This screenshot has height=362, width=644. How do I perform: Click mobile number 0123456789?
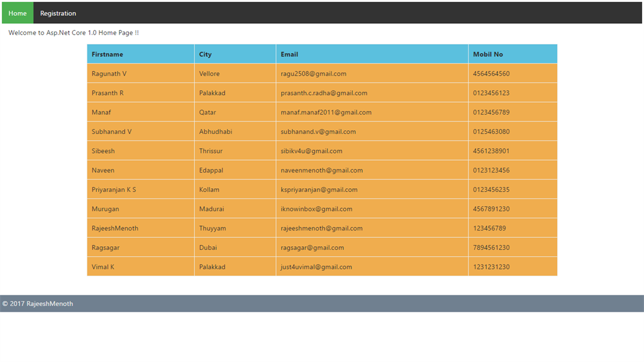[491, 112]
